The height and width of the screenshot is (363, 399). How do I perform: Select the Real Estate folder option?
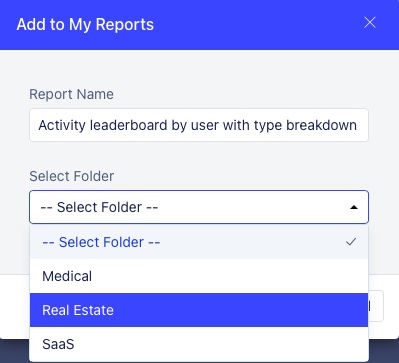(199, 310)
